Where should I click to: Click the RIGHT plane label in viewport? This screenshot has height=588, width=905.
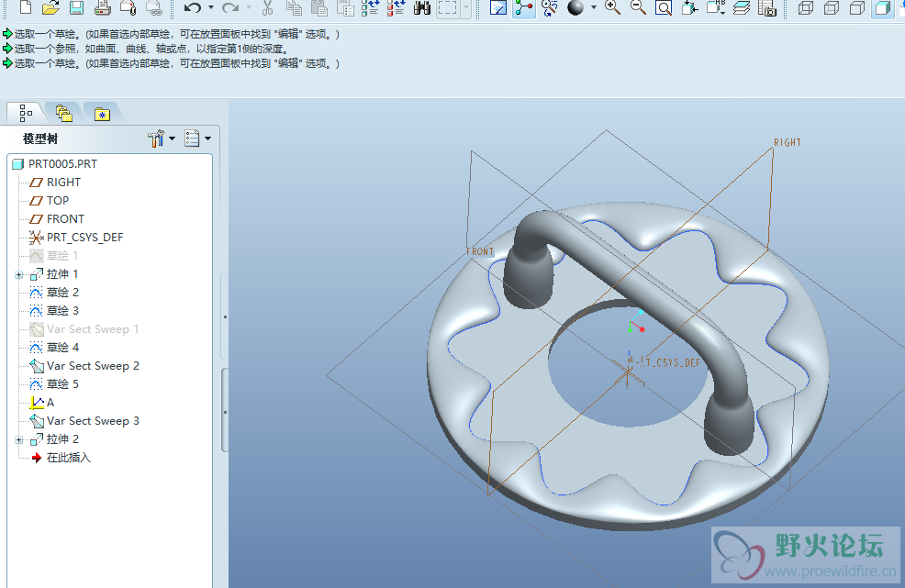coord(788,142)
